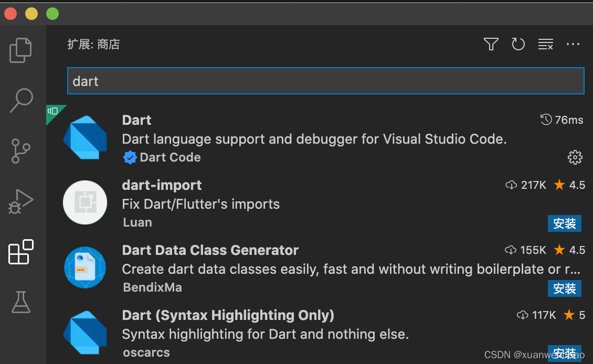Open the Run and Debug view
The image size is (593, 364).
click(21, 201)
